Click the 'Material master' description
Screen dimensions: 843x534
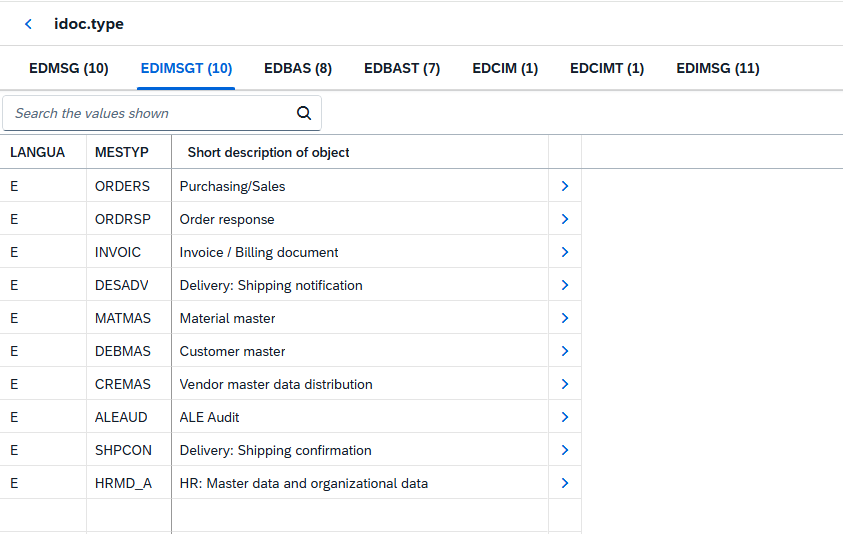[227, 318]
